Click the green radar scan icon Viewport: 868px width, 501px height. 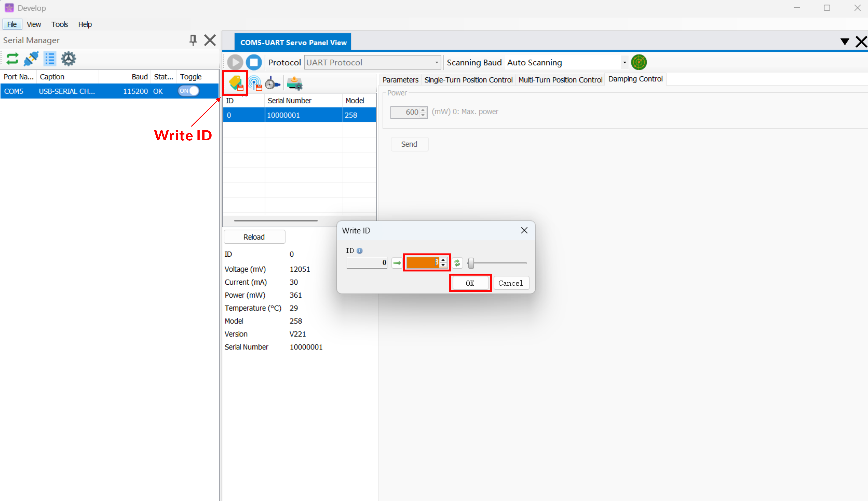639,62
